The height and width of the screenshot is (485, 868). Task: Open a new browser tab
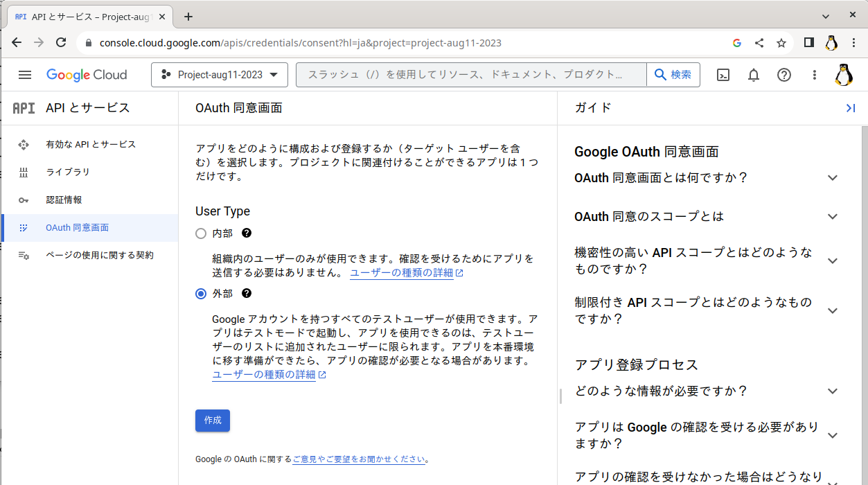pos(188,17)
